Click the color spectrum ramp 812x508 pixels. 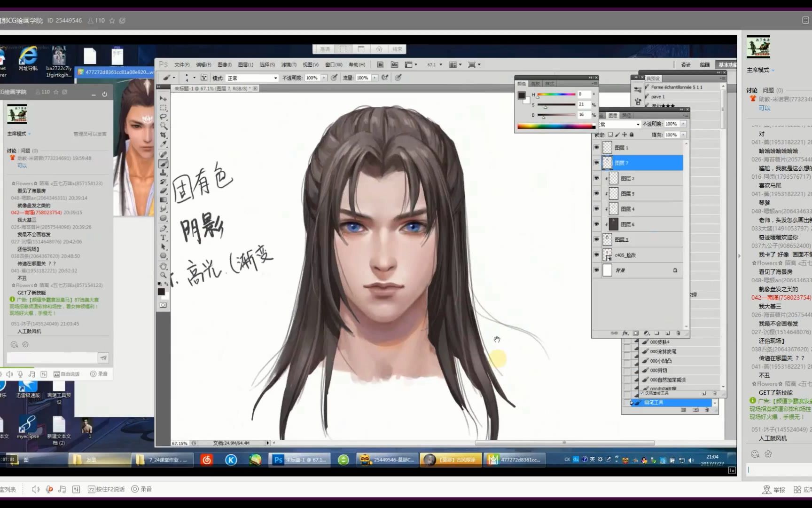556,127
